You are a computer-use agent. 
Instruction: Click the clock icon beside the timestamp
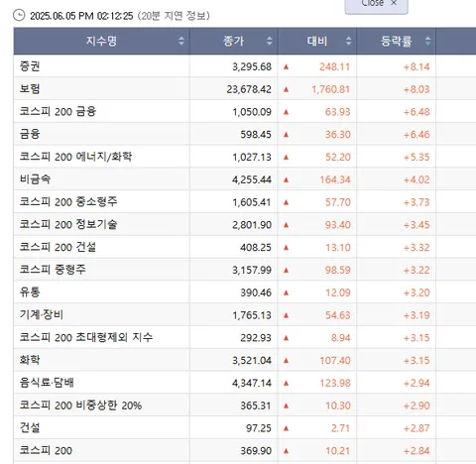(x=19, y=15)
